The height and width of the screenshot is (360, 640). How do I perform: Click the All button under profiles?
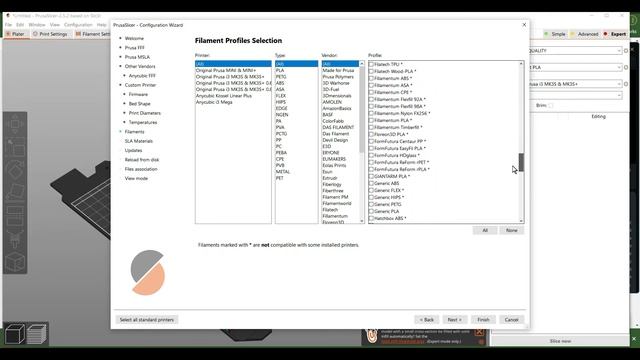click(485, 231)
